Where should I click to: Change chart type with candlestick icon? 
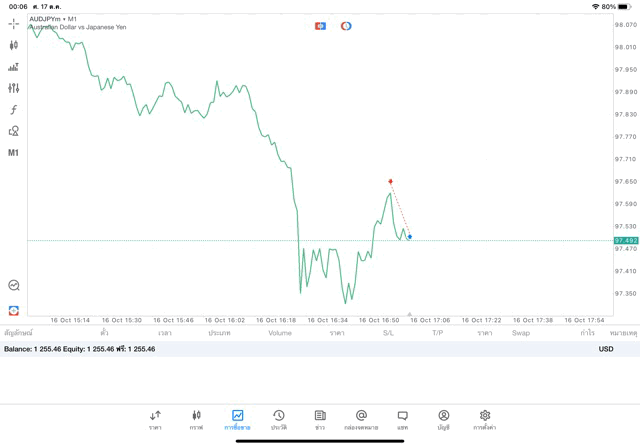[14, 45]
